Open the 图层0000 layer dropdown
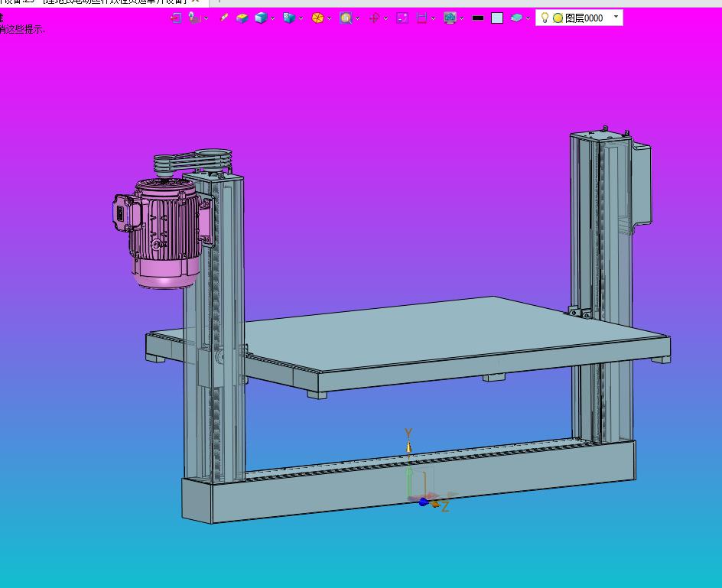722x588 pixels. [616, 17]
